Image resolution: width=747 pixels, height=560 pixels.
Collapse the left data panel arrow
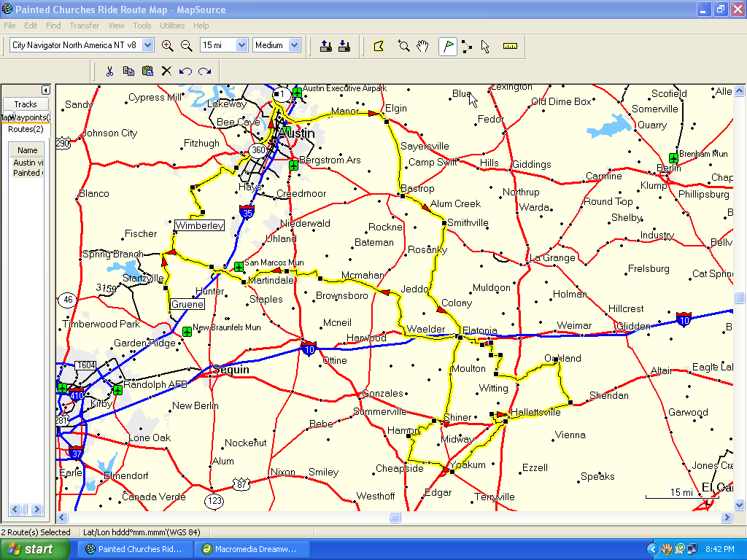point(45,90)
